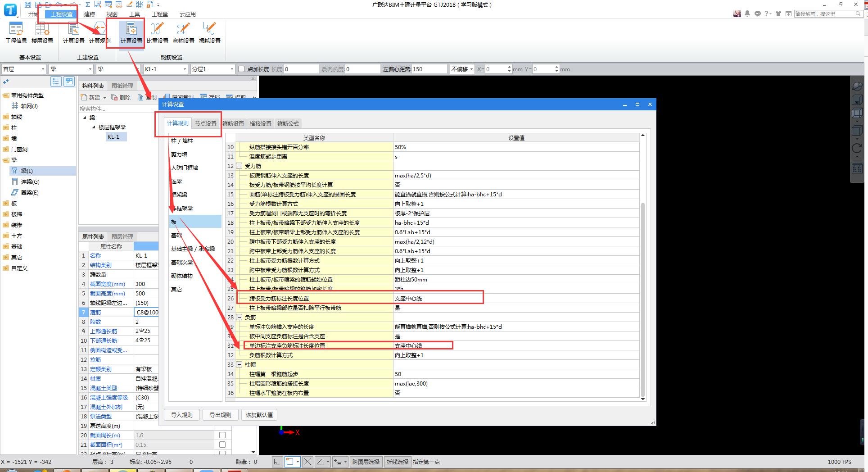868x472 pixels.
Task: Click value cell of 跨板受力筋标注长度位置
Action: click(x=516, y=298)
